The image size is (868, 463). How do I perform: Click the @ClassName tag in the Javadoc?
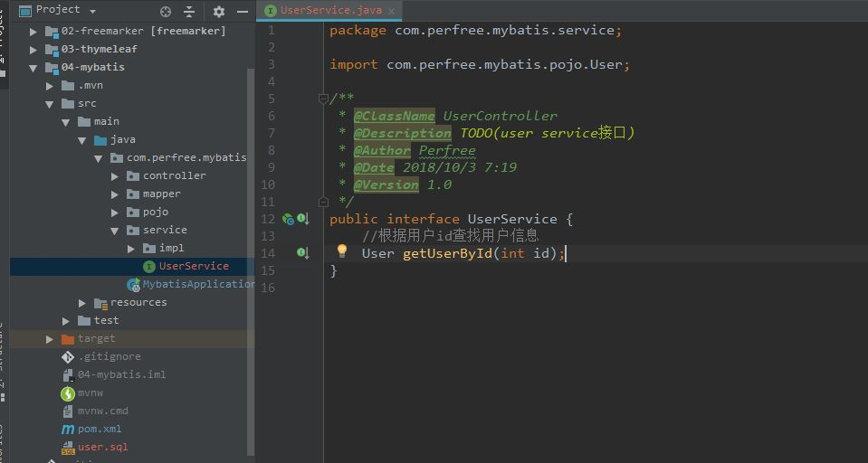point(394,116)
